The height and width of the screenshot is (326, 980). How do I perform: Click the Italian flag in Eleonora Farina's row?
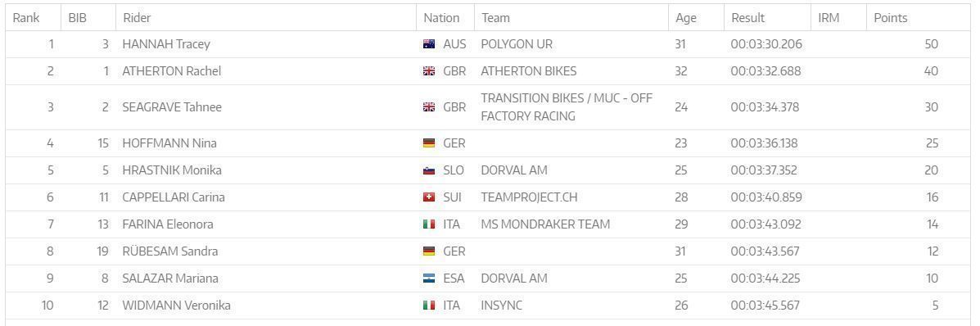point(429,224)
